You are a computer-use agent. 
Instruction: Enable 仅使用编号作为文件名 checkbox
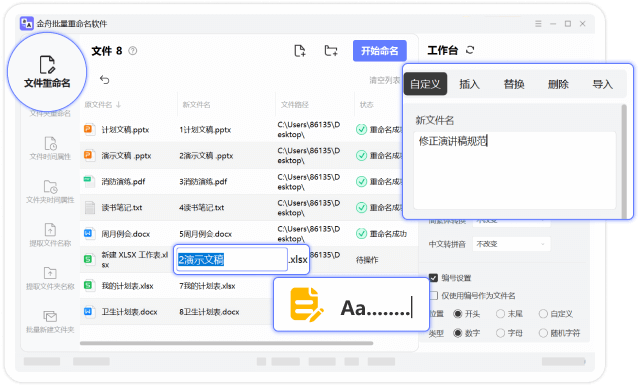click(x=434, y=296)
